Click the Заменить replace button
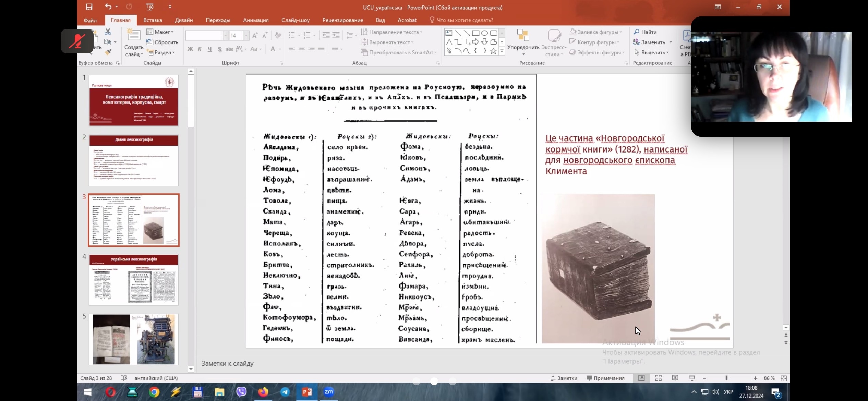868x401 pixels. coord(649,42)
